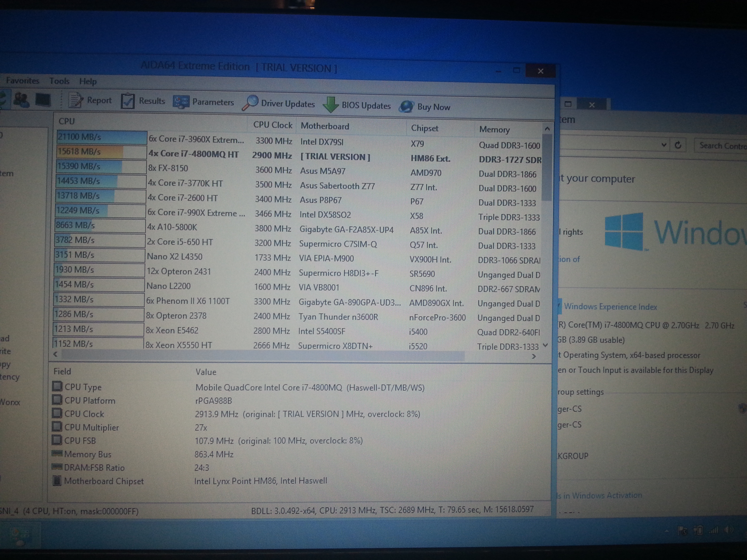747x560 pixels.
Task: Sort by Motherboard column header
Action: (325, 126)
